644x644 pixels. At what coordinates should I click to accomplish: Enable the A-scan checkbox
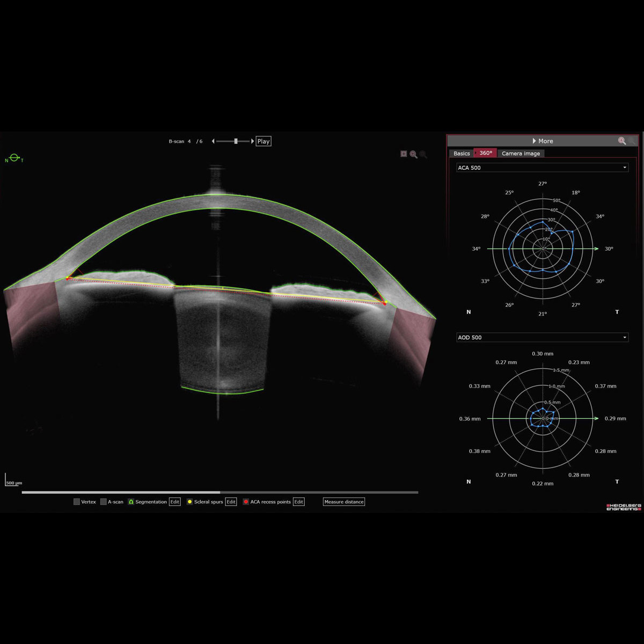click(x=104, y=502)
